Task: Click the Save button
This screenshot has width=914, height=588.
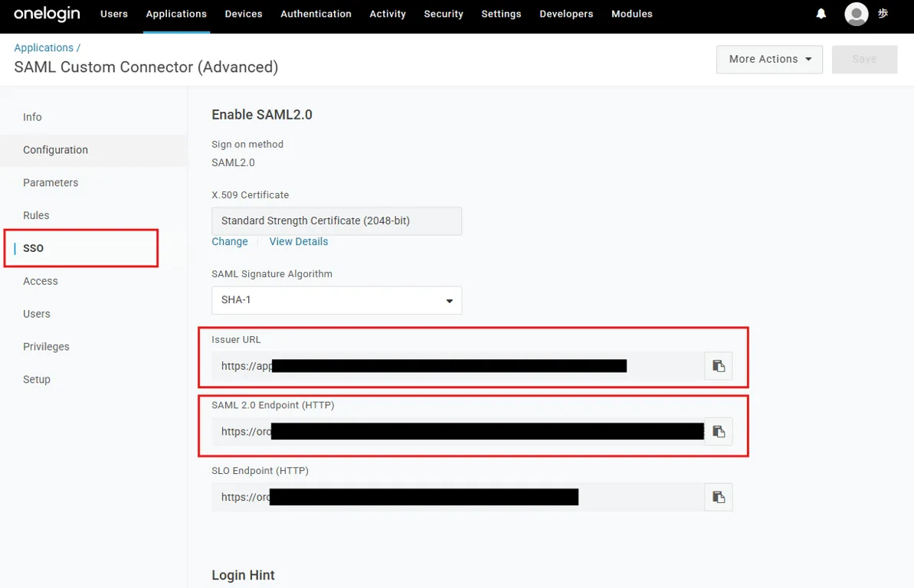Action: [x=864, y=59]
